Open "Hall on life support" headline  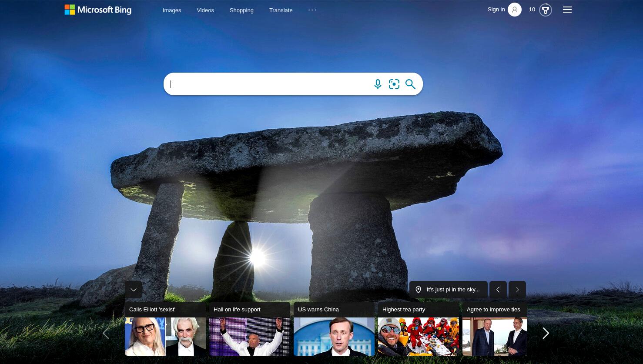(x=237, y=310)
